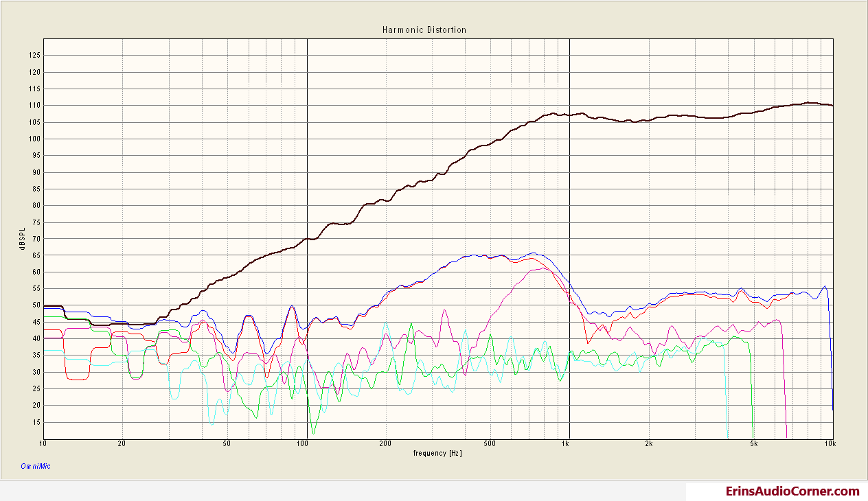This screenshot has width=868, height=501.
Task: Click the vertical marker line at 1k
Action: [x=569, y=239]
